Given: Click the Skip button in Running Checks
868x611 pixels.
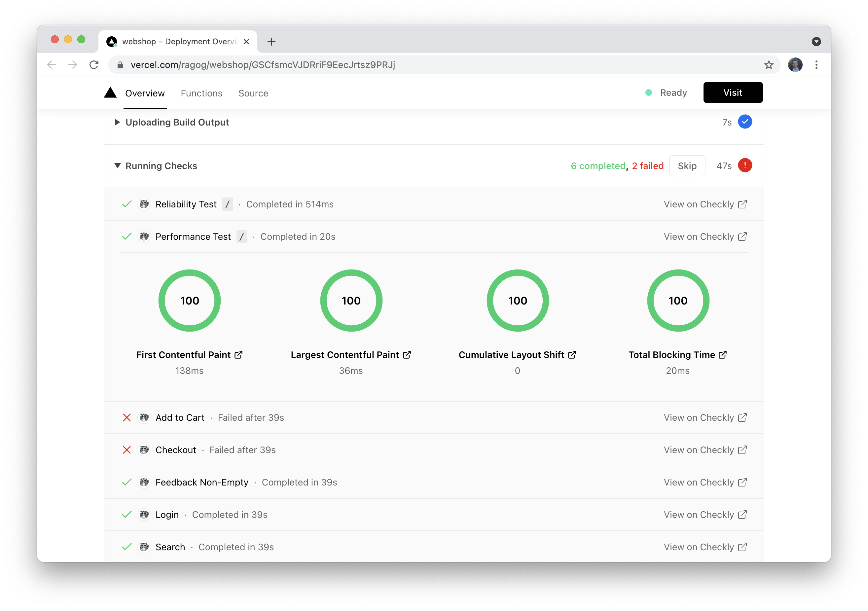Looking at the screenshot, I should click(688, 166).
